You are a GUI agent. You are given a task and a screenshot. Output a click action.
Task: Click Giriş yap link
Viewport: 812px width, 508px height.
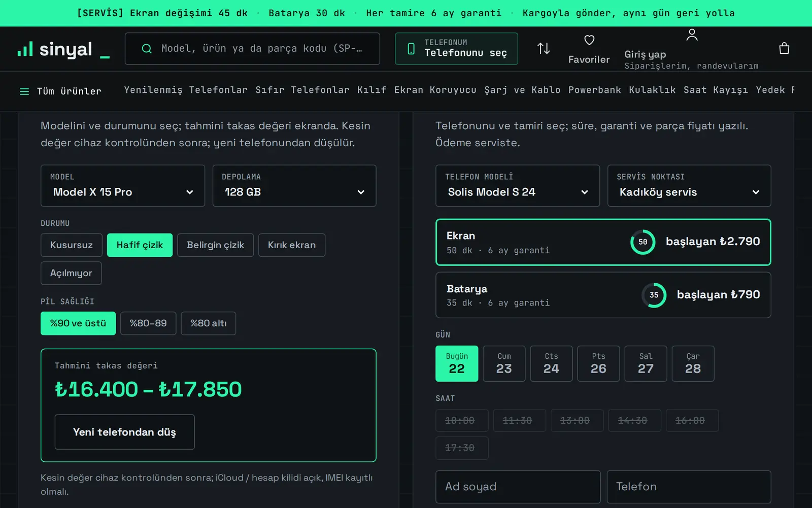[x=645, y=54]
